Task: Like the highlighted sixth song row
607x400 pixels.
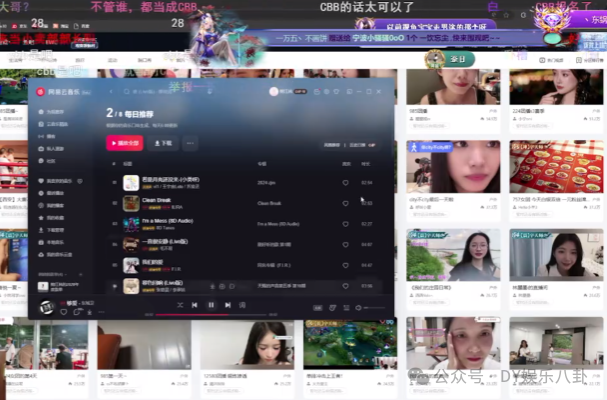Action: coord(345,286)
